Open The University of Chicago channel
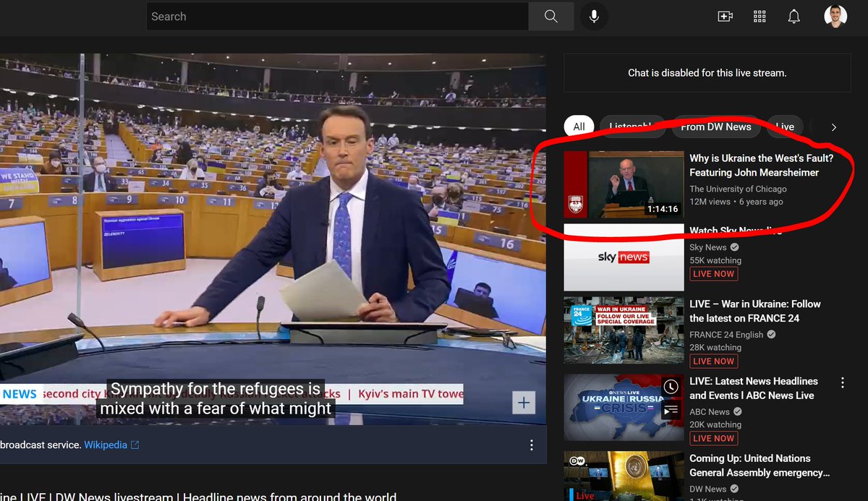868x501 pixels. pyautogui.click(x=738, y=189)
